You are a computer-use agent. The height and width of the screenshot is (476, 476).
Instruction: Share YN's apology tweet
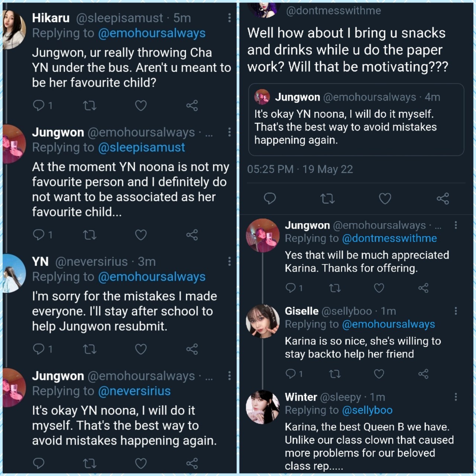(x=192, y=349)
